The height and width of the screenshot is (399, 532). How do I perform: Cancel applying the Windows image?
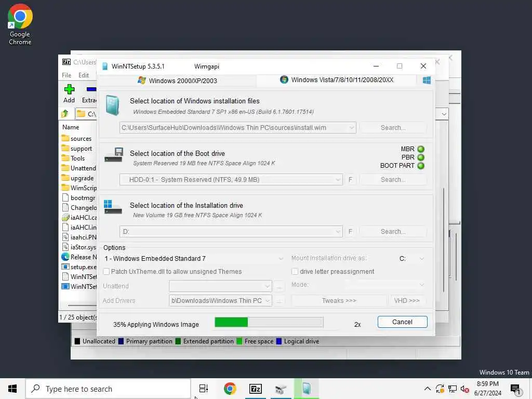pyautogui.click(x=403, y=322)
